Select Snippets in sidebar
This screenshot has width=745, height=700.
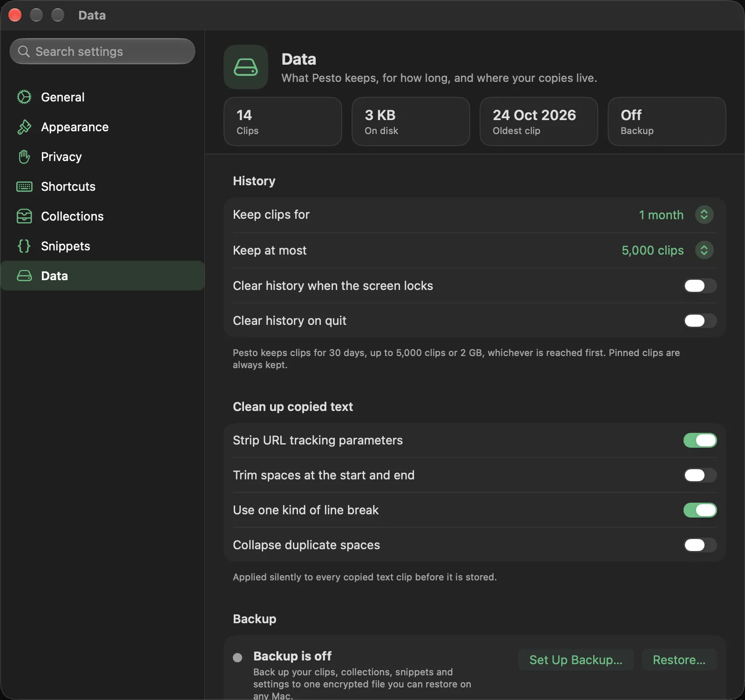pyautogui.click(x=102, y=246)
